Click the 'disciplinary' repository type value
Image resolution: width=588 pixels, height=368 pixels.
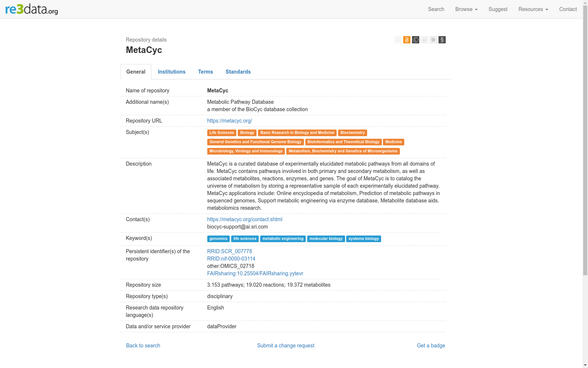tap(220, 296)
